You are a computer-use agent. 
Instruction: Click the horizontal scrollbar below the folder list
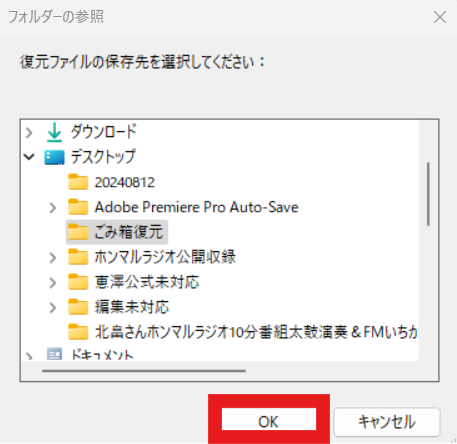coord(144,370)
